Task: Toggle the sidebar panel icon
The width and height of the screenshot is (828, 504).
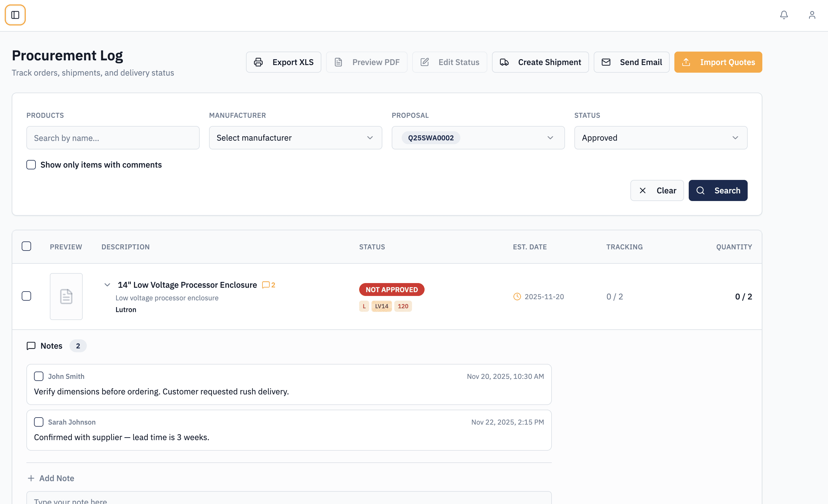Action: point(15,15)
